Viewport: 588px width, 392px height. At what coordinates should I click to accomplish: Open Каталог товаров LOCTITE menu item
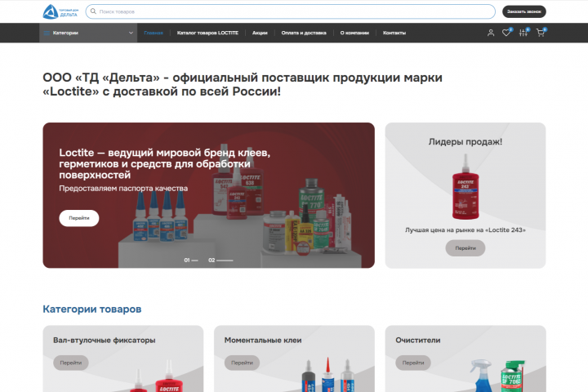point(207,33)
